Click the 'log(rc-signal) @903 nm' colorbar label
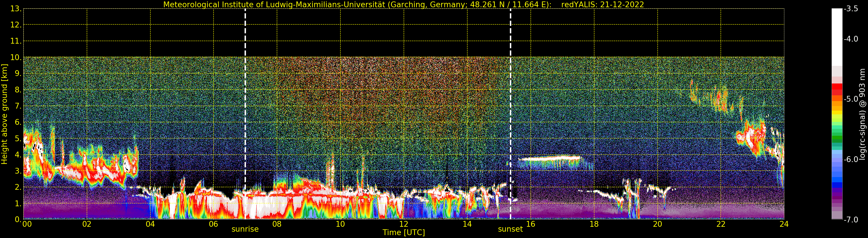 863,114
